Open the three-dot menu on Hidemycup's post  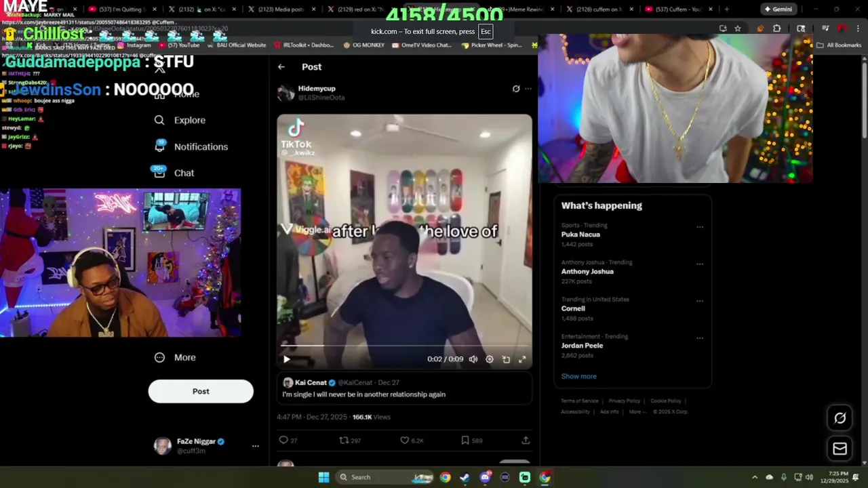pyautogui.click(x=528, y=89)
